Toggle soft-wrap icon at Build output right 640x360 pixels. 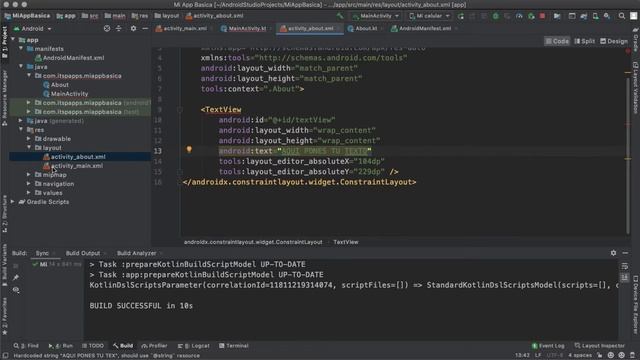[x=625, y=267]
